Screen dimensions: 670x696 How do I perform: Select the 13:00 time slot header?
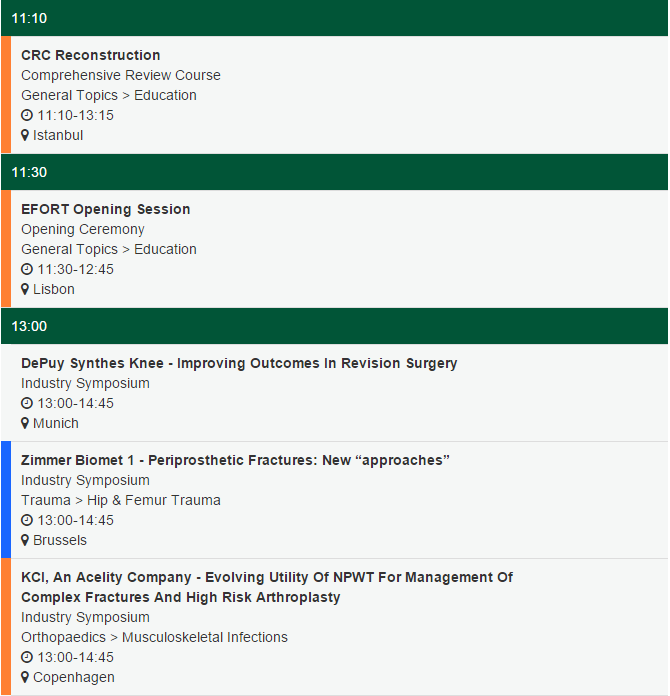point(335,326)
